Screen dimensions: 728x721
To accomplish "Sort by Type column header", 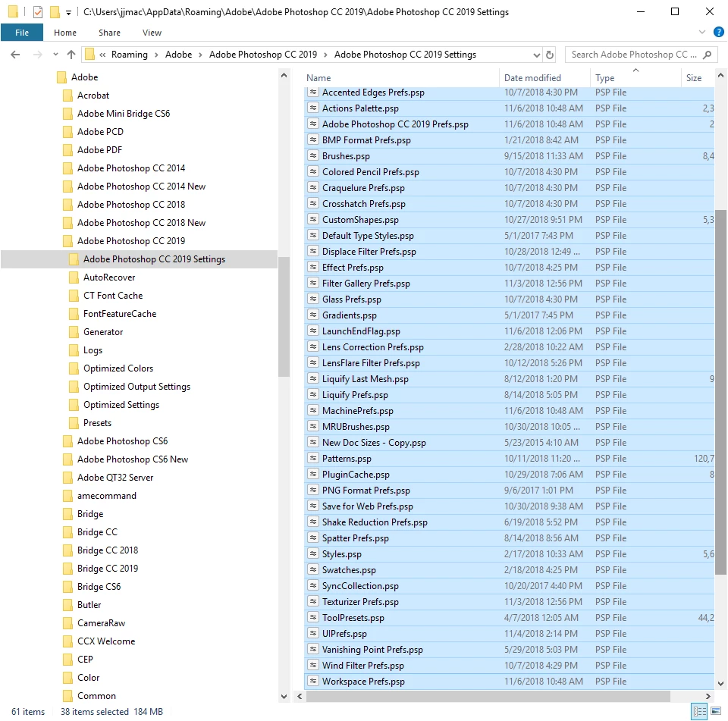I will [x=605, y=78].
